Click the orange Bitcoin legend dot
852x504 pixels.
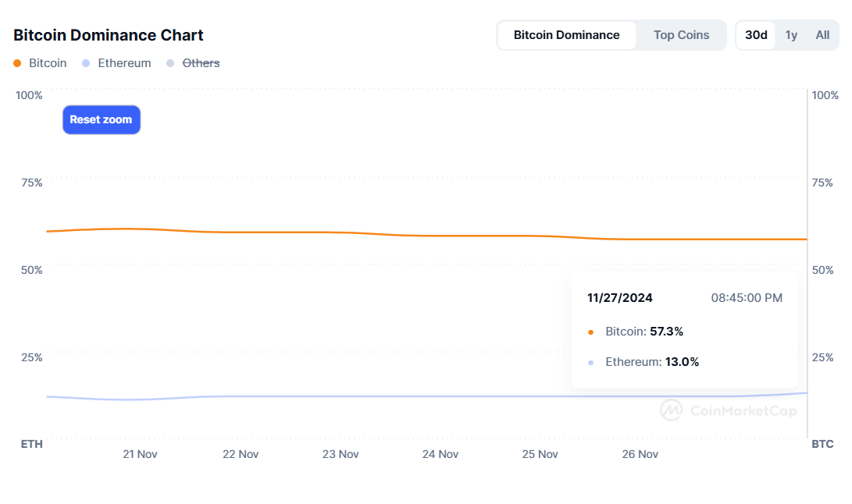17,63
